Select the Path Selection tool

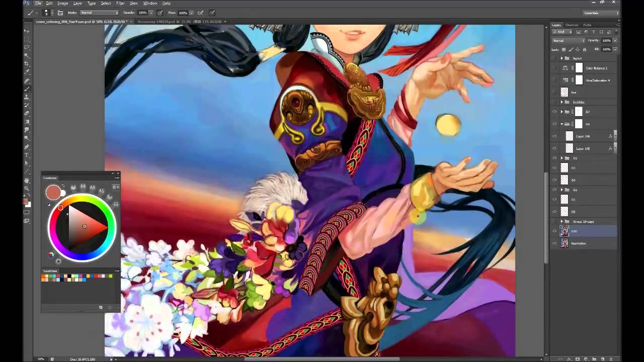27,163
